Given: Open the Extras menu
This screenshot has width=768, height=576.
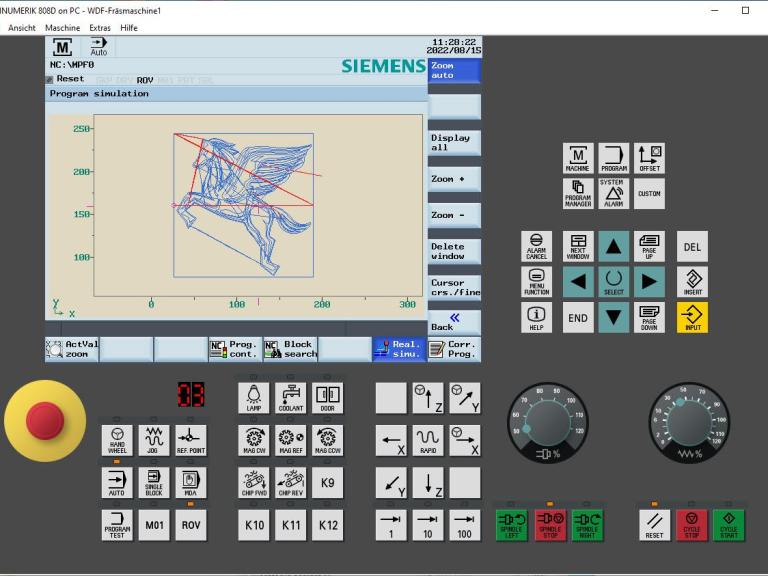Looking at the screenshot, I should point(100,28).
